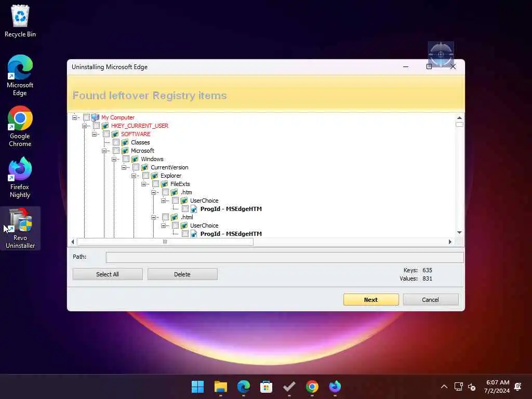Check the CurrentVersion checkbox
Screen dimensions: 532x399
pyautogui.click(x=136, y=167)
